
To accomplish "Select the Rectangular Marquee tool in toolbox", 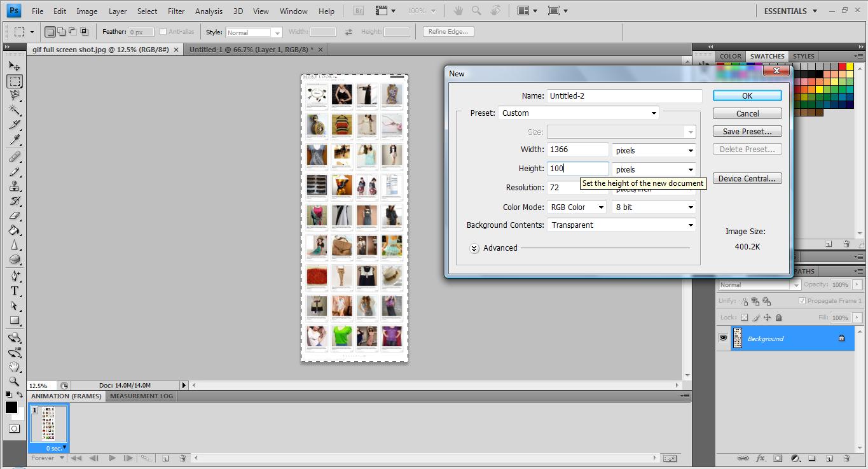I will 14,81.
